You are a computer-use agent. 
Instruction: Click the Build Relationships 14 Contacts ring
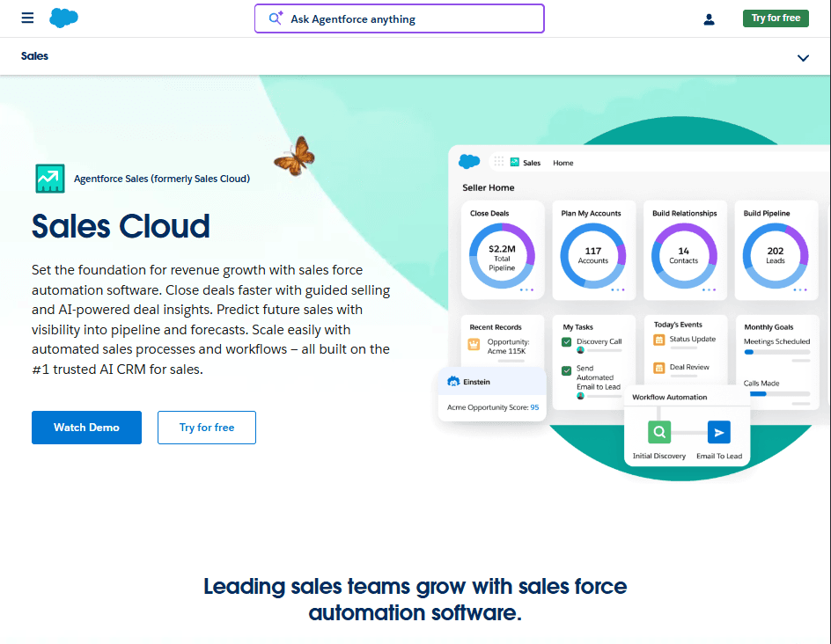pyautogui.click(x=684, y=256)
